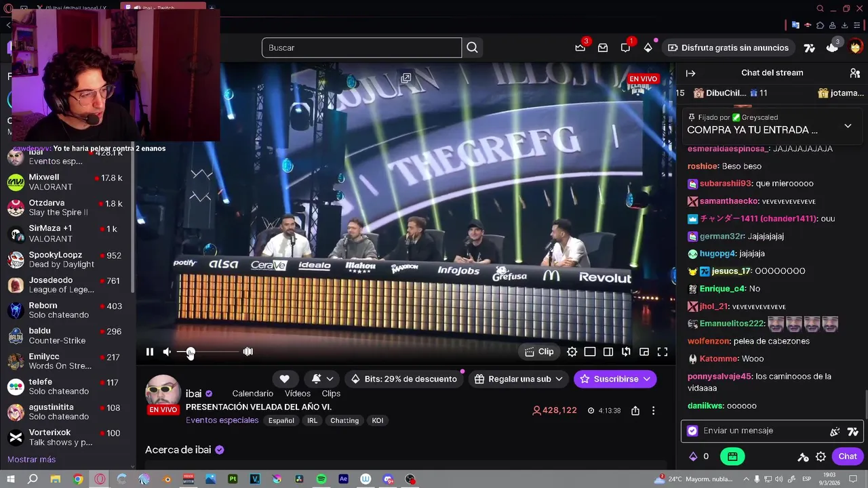
Task: Expand the pinned COMPRA YA TU ENTRADA message
Action: click(848, 126)
